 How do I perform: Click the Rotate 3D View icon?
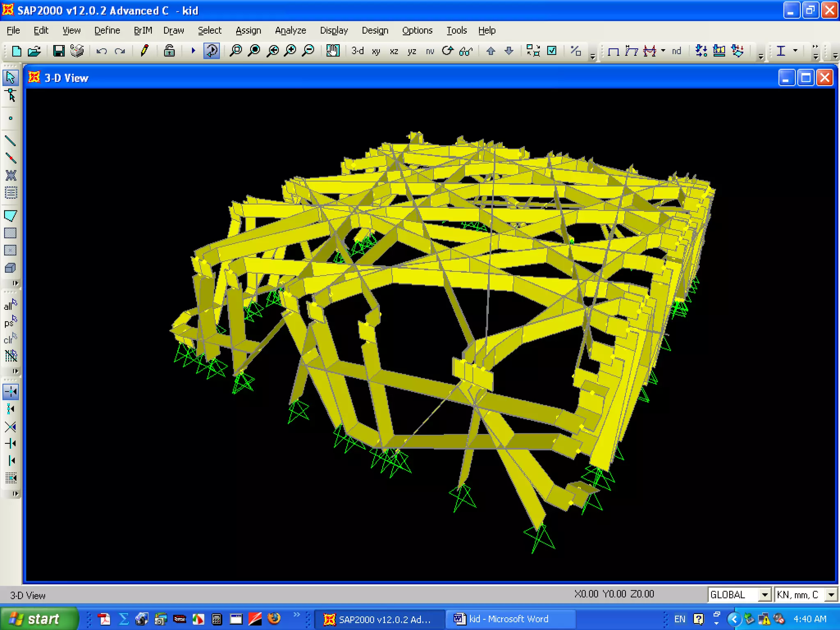pos(447,51)
